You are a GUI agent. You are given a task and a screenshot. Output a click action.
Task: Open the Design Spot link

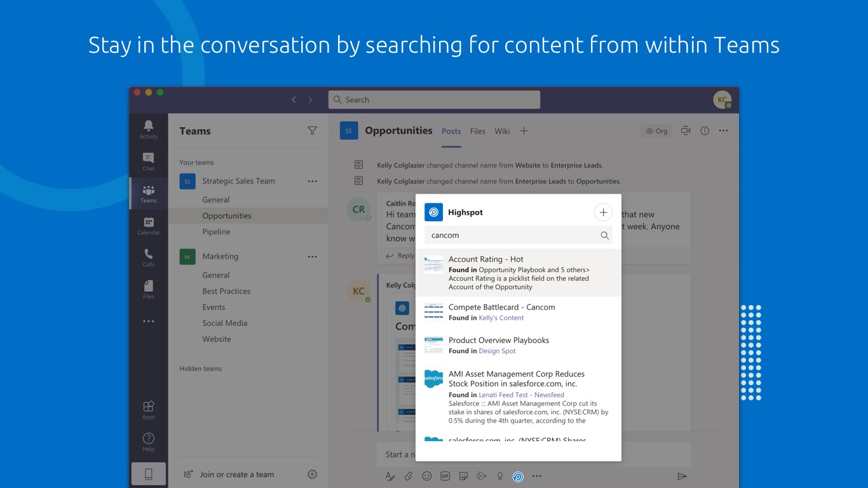[x=497, y=351]
